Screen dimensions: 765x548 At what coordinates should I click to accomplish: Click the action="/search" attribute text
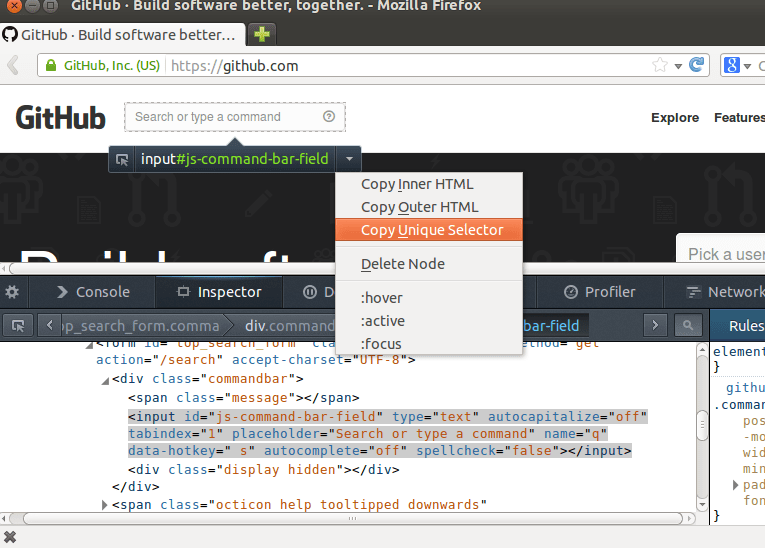click(x=159, y=360)
